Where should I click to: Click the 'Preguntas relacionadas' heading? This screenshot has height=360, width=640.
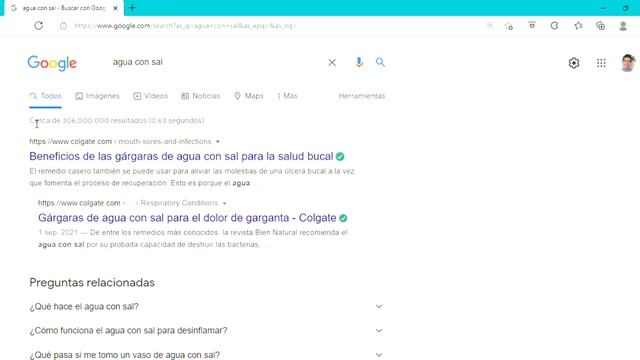click(92, 282)
